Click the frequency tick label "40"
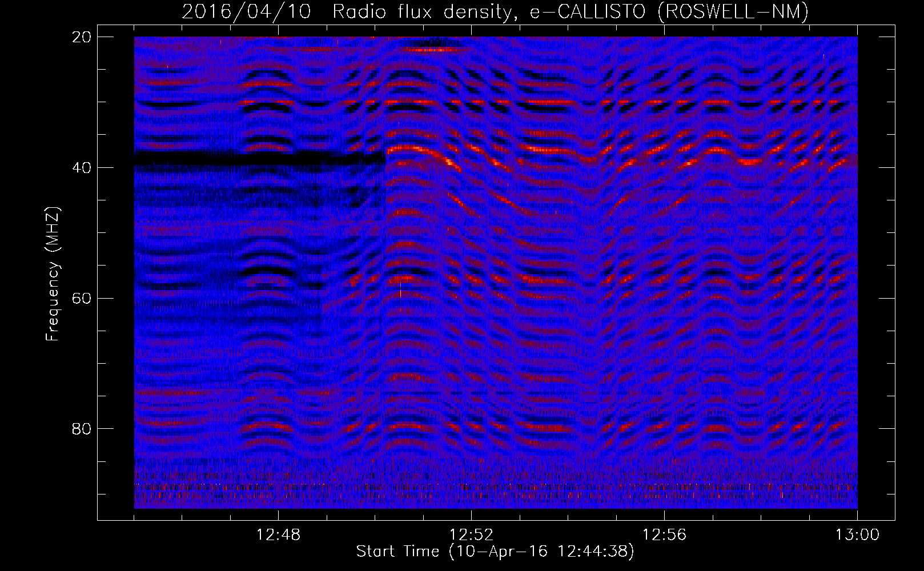 [x=82, y=168]
